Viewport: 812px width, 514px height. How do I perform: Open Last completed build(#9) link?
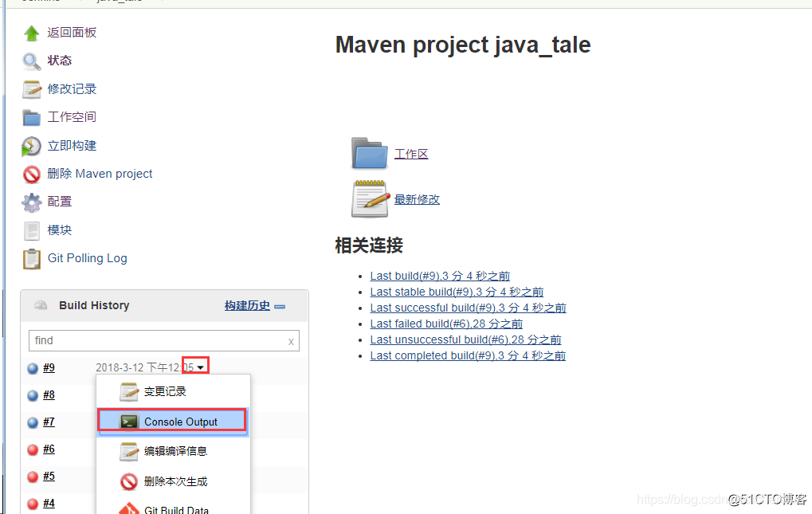(x=468, y=356)
